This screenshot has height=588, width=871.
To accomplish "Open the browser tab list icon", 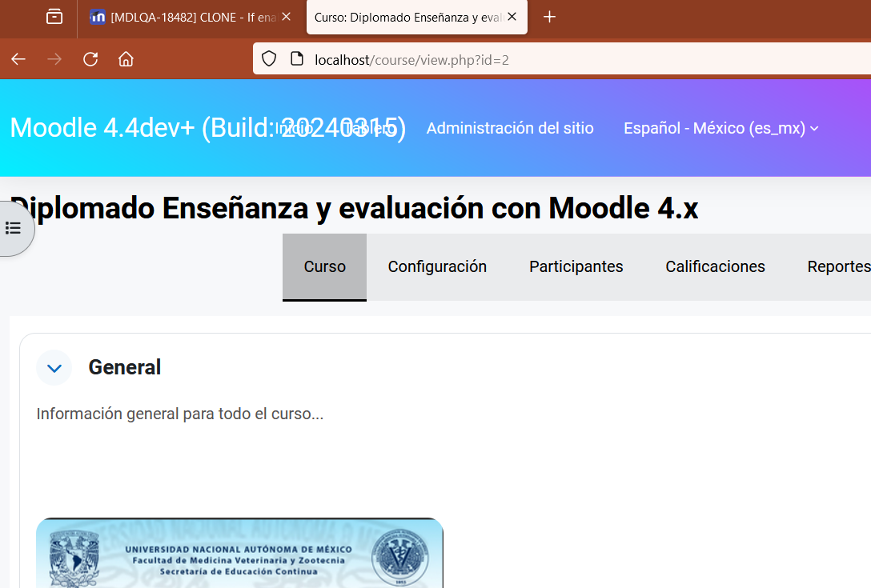I will [54, 18].
